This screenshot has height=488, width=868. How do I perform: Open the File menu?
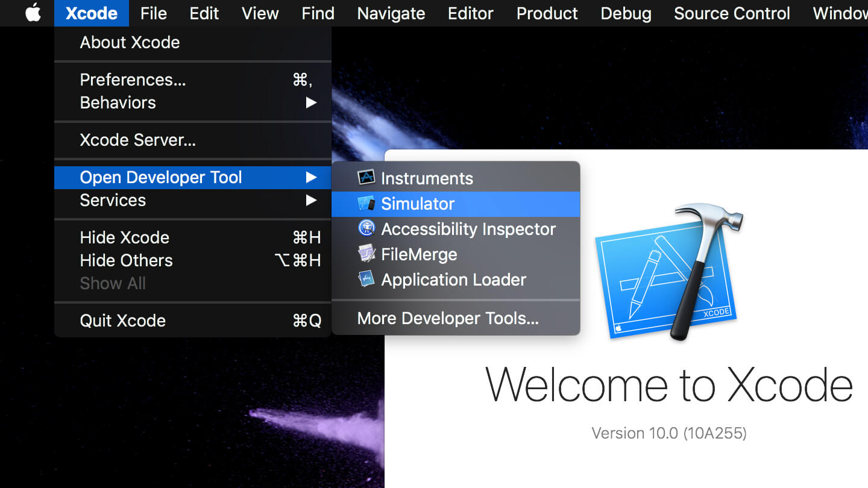tap(153, 13)
